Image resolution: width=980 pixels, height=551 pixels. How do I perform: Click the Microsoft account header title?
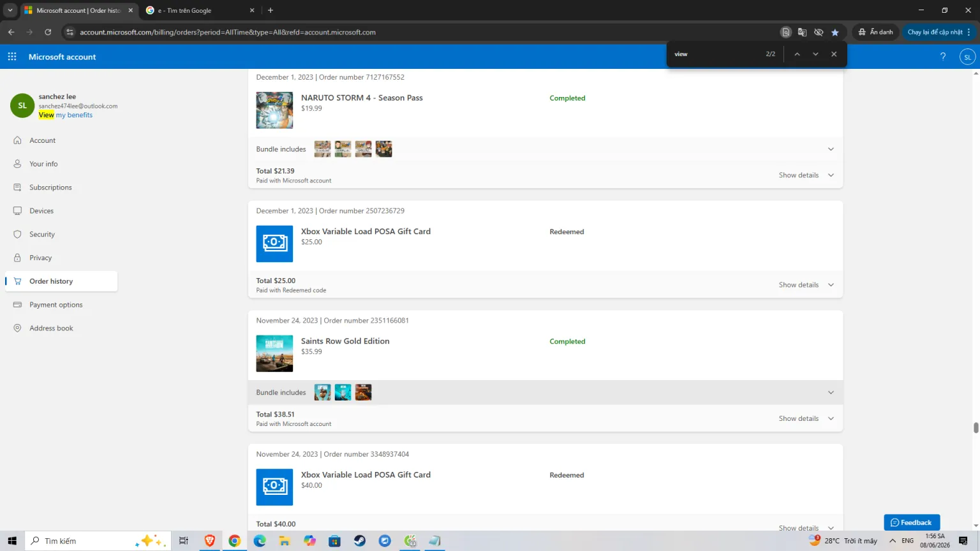pos(63,57)
